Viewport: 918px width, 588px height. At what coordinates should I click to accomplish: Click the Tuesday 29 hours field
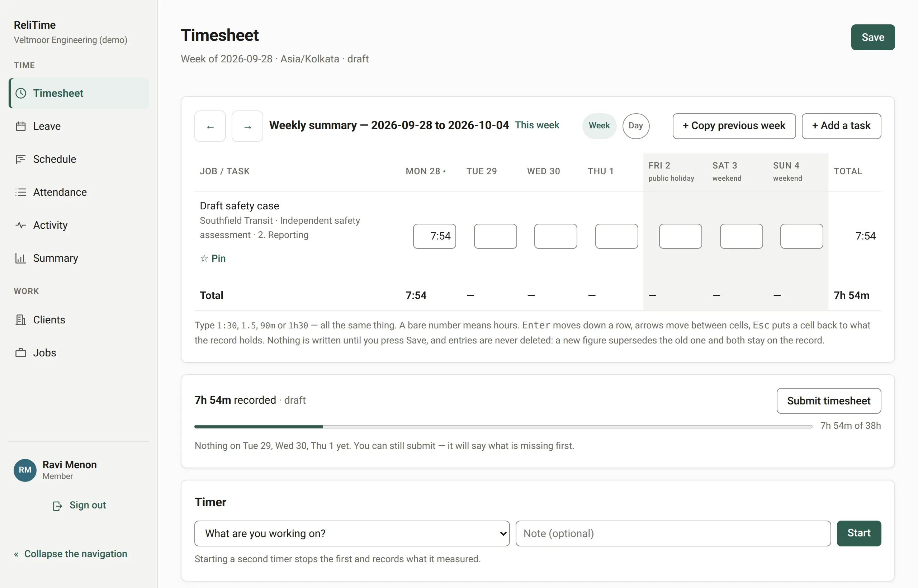point(495,236)
